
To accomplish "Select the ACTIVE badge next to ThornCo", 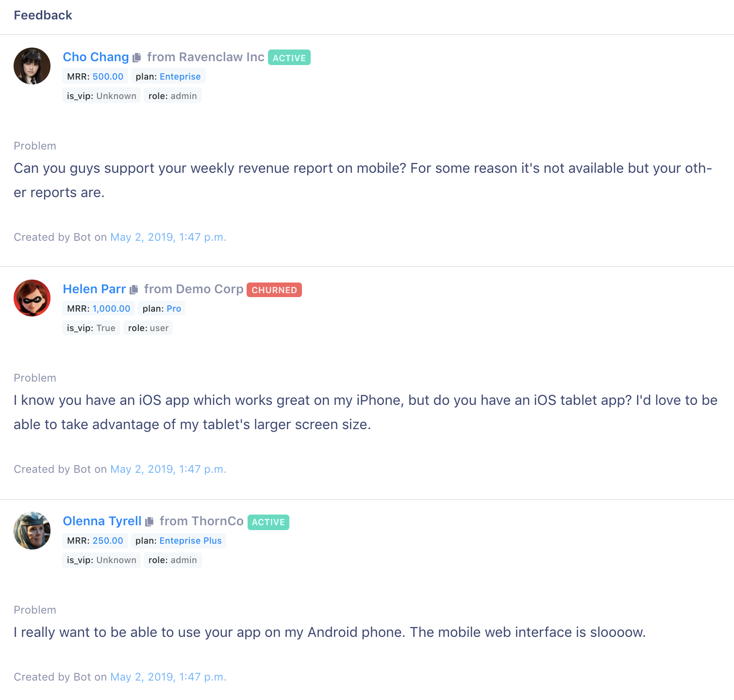I will click(268, 522).
